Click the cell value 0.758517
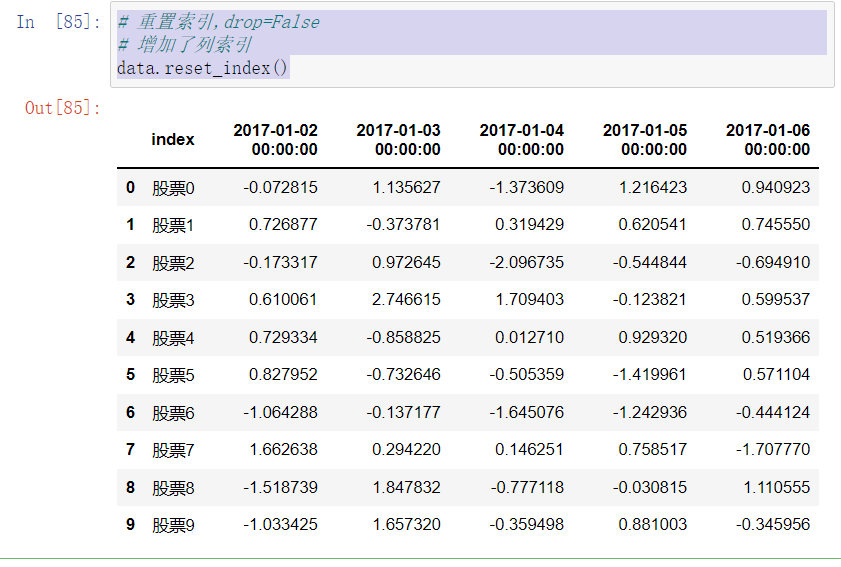Viewport: 841px width, 567px height. 652,450
